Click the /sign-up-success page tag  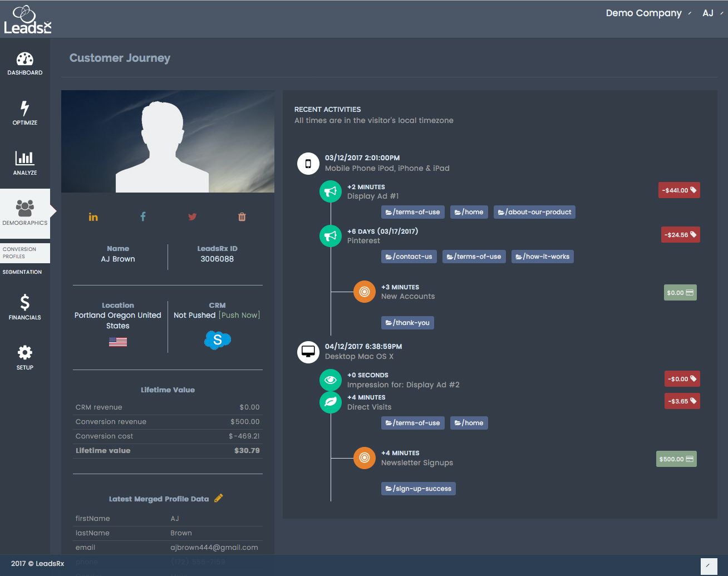pos(418,488)
